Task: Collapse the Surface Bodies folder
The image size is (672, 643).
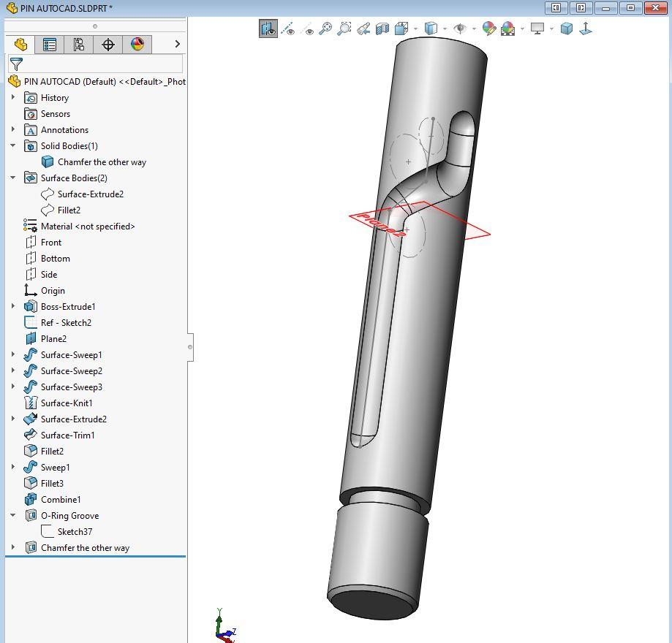Action: (13, 178)
